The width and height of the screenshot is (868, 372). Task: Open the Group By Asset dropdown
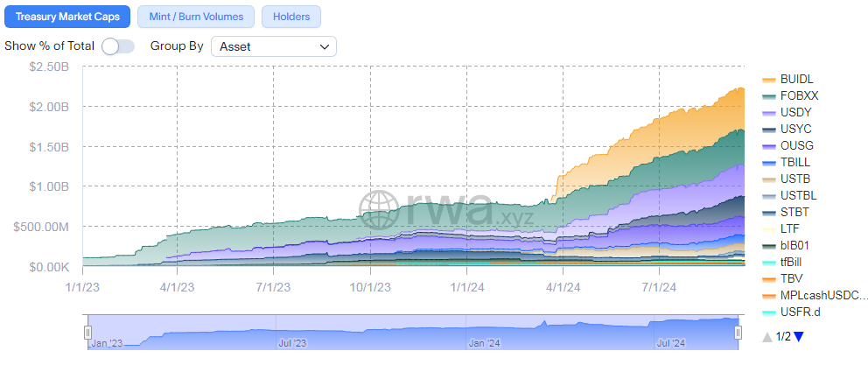274,46
